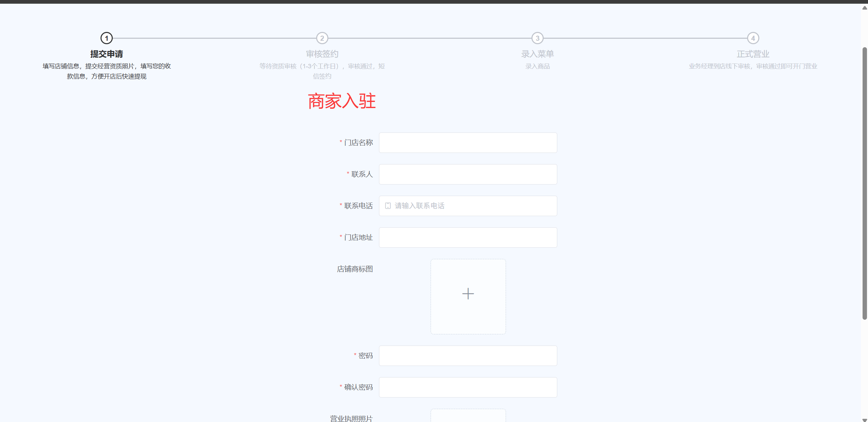Click step 1 circle icon
Viewport: 868px width, 422px height.
tap(107, 38)
